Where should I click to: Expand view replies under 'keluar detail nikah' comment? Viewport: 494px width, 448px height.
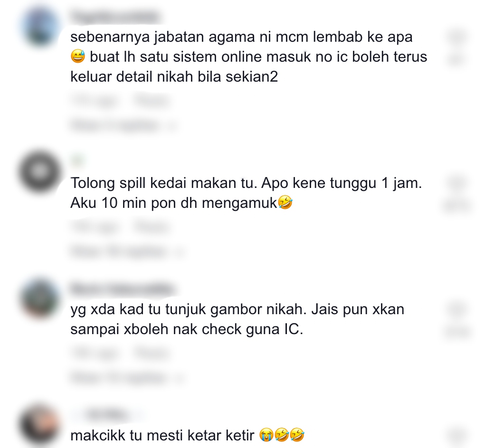[124, 125]
